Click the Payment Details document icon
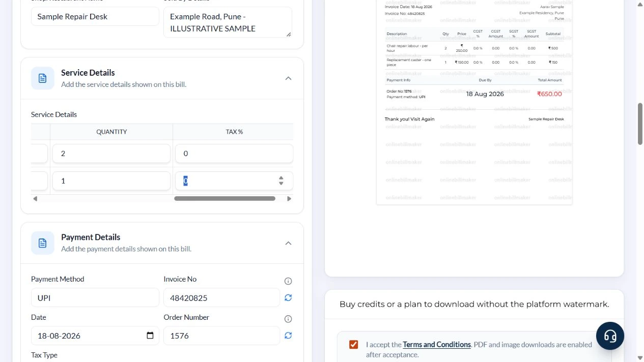The image size is (644, 362). [43, 243]
